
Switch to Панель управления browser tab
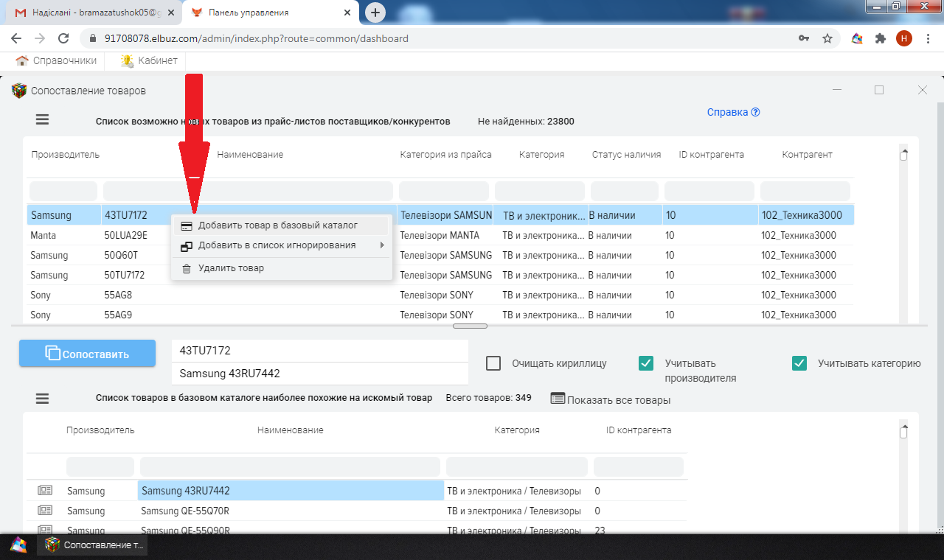pyautogui.click(x=271, y=13)
